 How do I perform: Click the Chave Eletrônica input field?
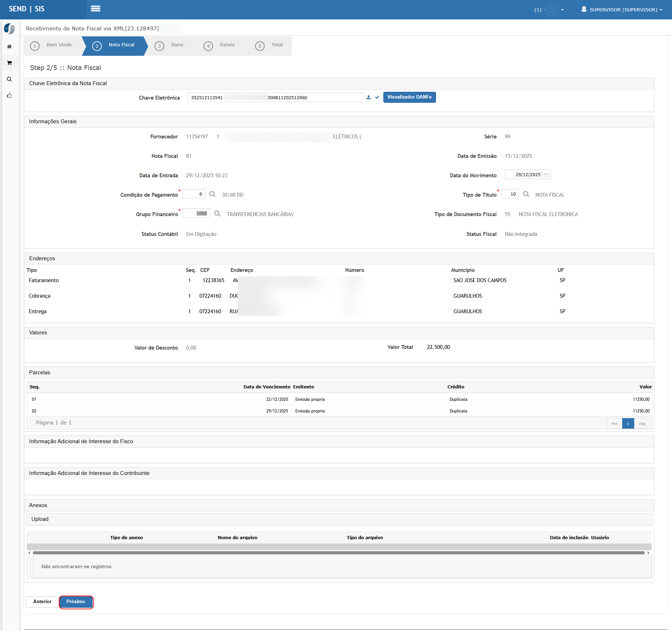(275, 97)
